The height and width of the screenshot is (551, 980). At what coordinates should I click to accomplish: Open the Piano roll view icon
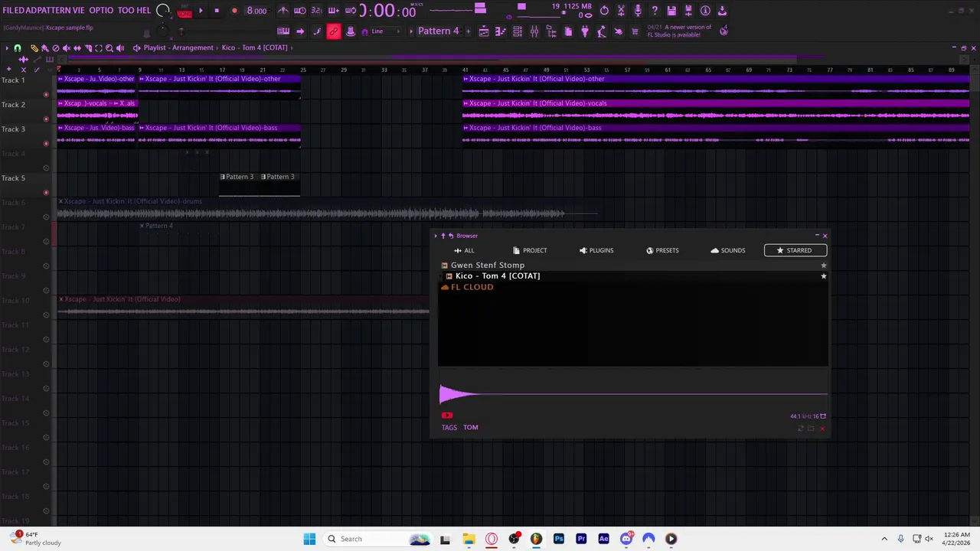[501, 31]
